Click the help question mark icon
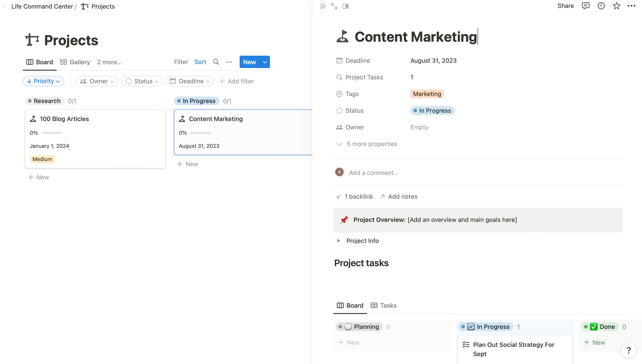 [629, 350]
